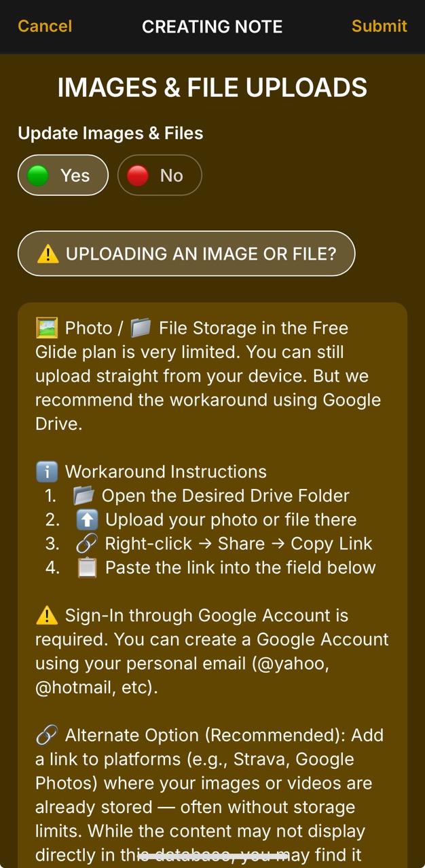The width and height of the screenshot is (425, 868).
Task: Cancel creating the note
Action: (43, 26)
